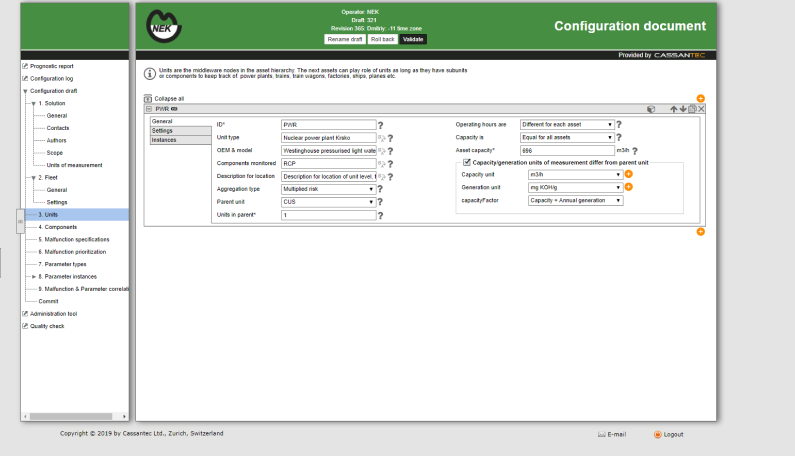The height and width of the screenshot is (456, 795).
Task: Open 5. Malfunction specifications
Action: [74, 239]
